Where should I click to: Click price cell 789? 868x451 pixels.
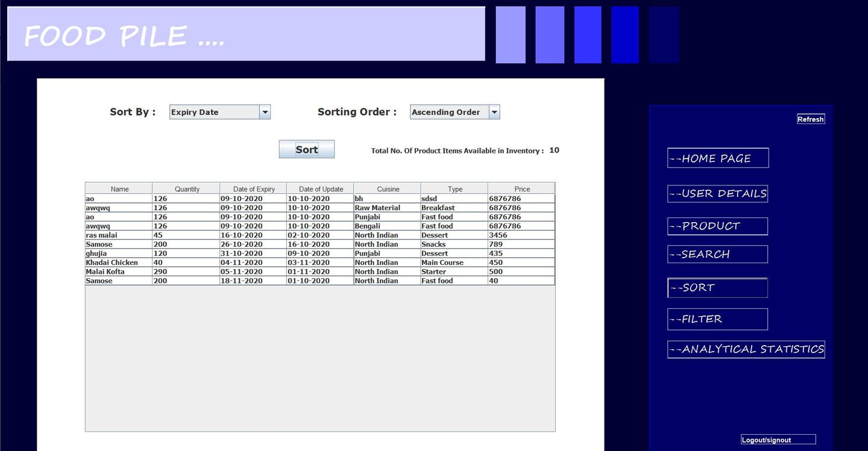(521, 244)
